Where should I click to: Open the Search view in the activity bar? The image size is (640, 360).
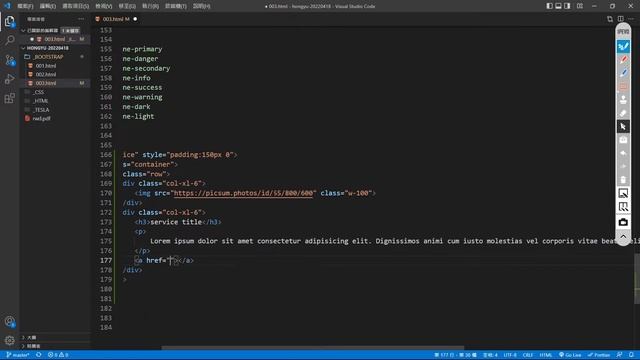(x=9, y=40)
